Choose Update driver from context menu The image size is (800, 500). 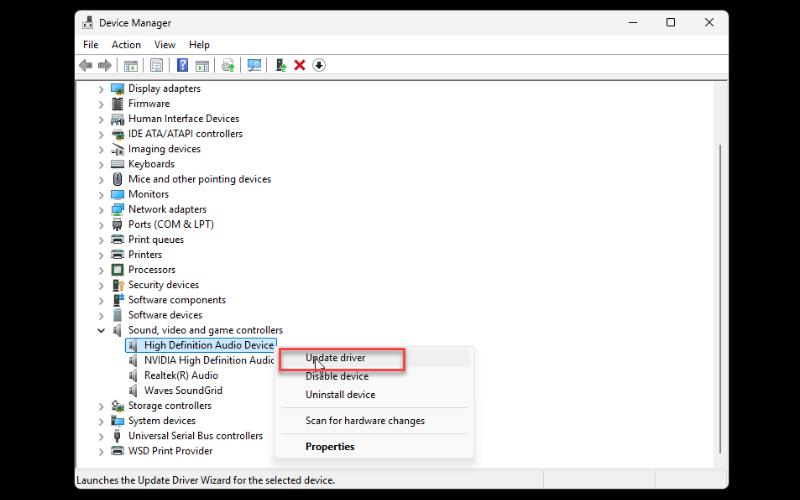tap(336, 358)
